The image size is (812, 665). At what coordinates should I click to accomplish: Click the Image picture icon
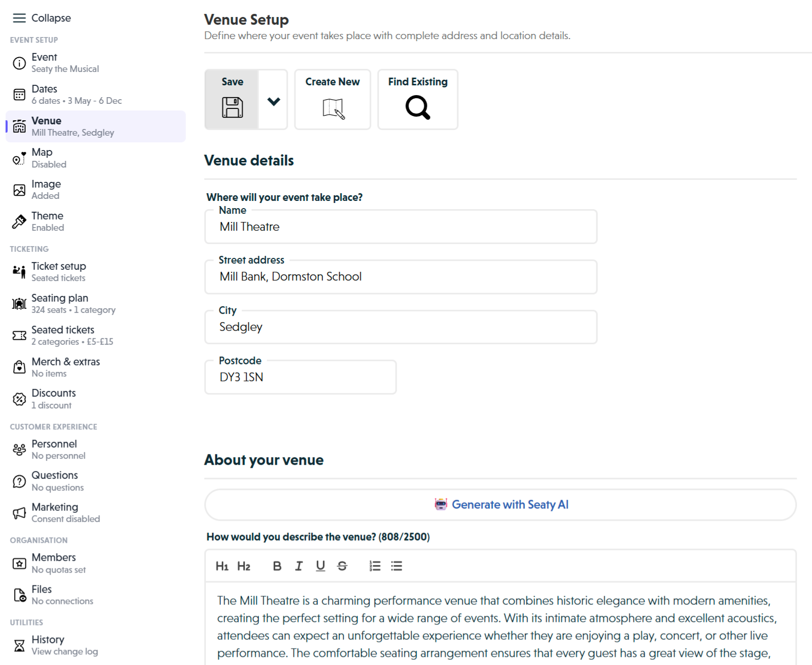[19, 190]
